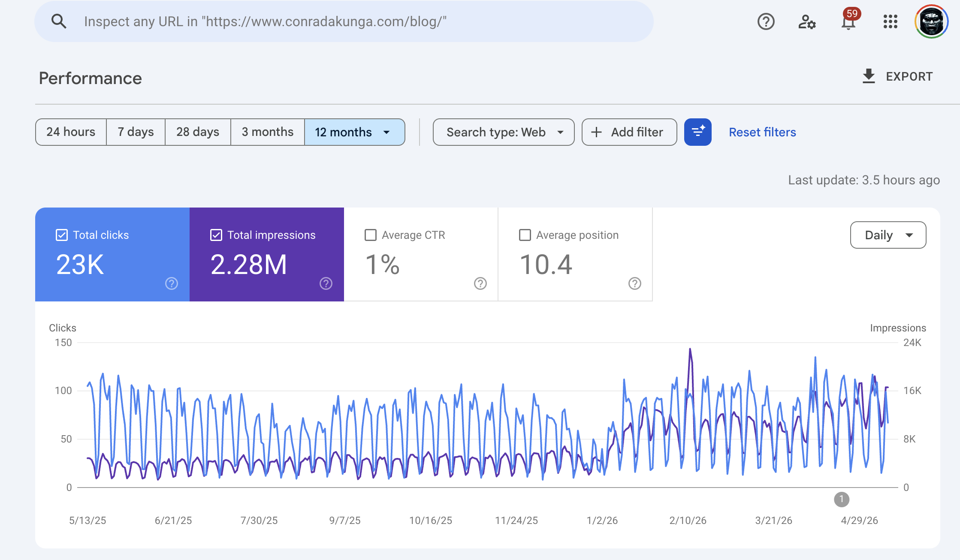Click the Clicks axis title
Viewport: 960px width, 560px height.
tap(63, 328)
